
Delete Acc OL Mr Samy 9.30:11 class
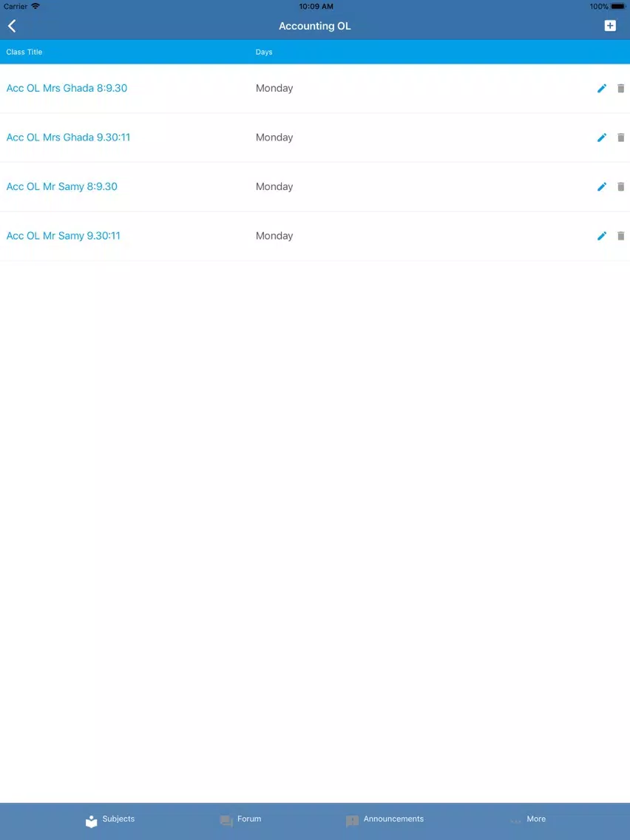pos(620,237)
